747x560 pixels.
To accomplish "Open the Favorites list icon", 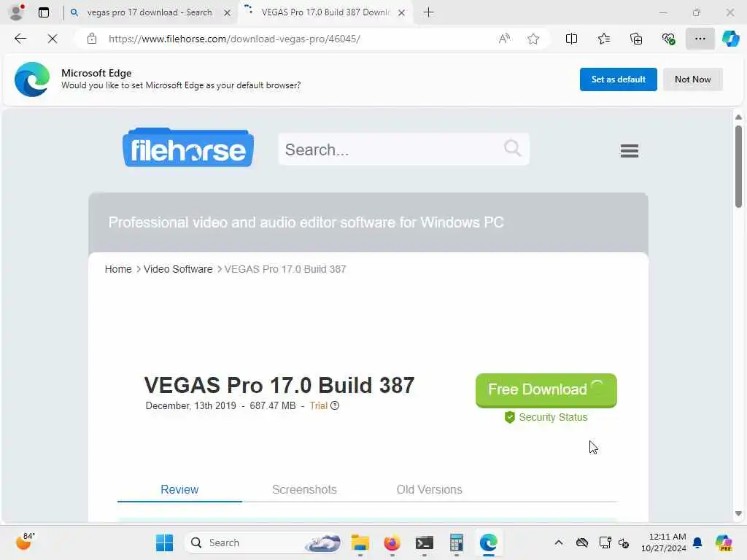I will tap(603, 39).
